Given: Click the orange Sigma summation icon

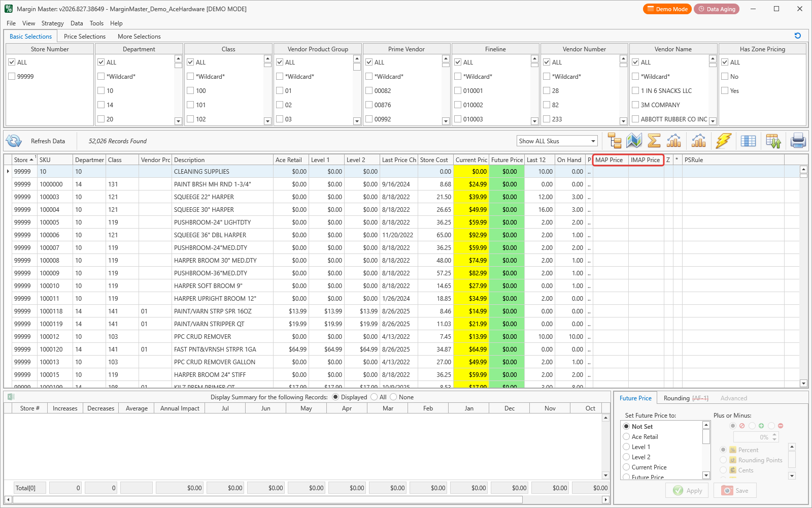Looking at the screenshot, I should coord(654,141).
